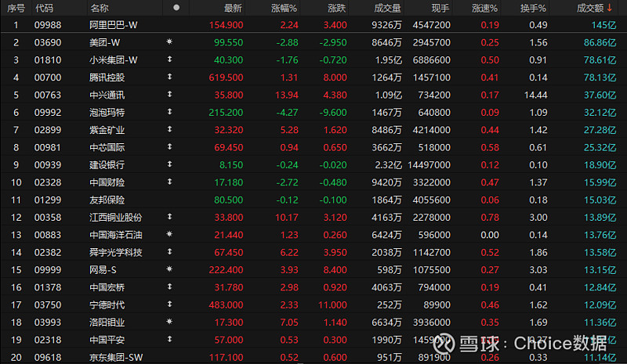Click the 最新 column header

[x=233, y=7]
